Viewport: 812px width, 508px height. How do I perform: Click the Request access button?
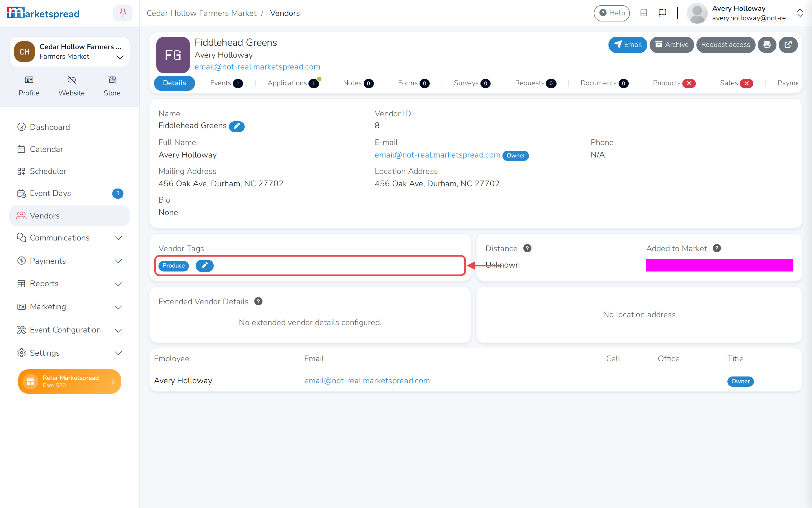725,45
